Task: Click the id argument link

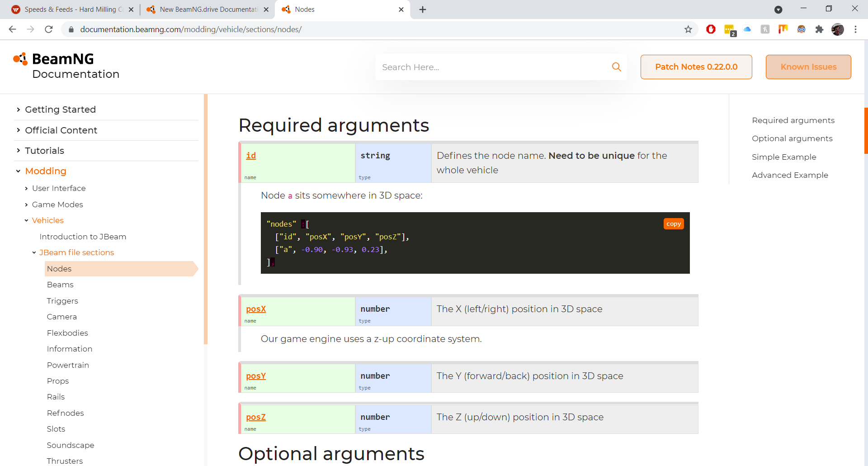Action: pos(251,156)
